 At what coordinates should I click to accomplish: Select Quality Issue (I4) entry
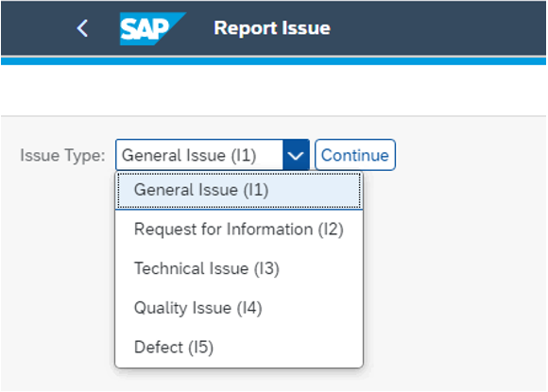(239, 308)
